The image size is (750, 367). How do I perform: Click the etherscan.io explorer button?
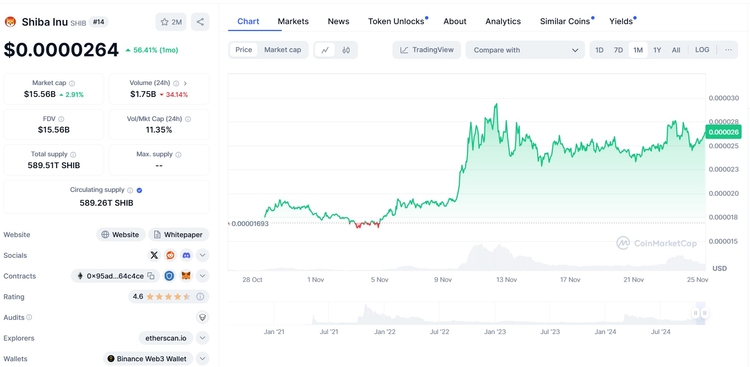[166, 338]
